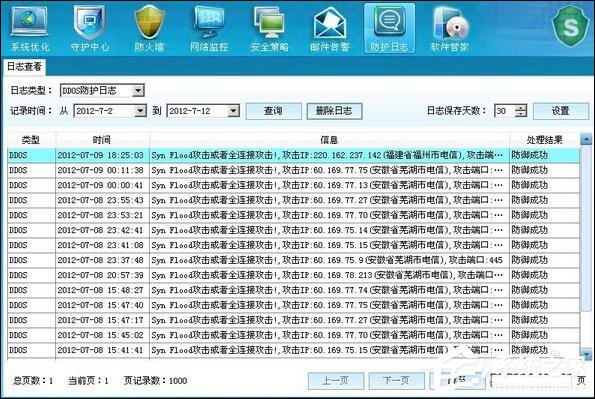Select the log row at 2012-07-08 15:48:27
Image resolution: width=595 pixels, height=399 pixels.
pyautogui.click(x=294, y=290)
